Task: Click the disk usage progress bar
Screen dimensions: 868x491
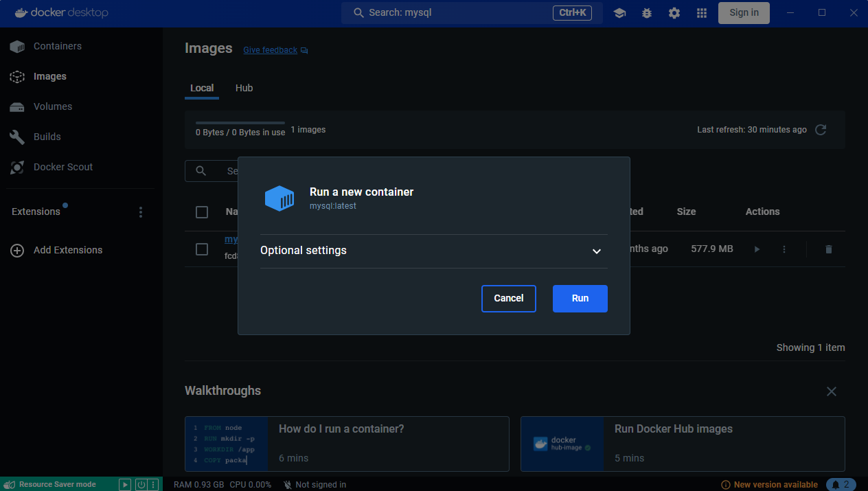Action: coord(240,123)
